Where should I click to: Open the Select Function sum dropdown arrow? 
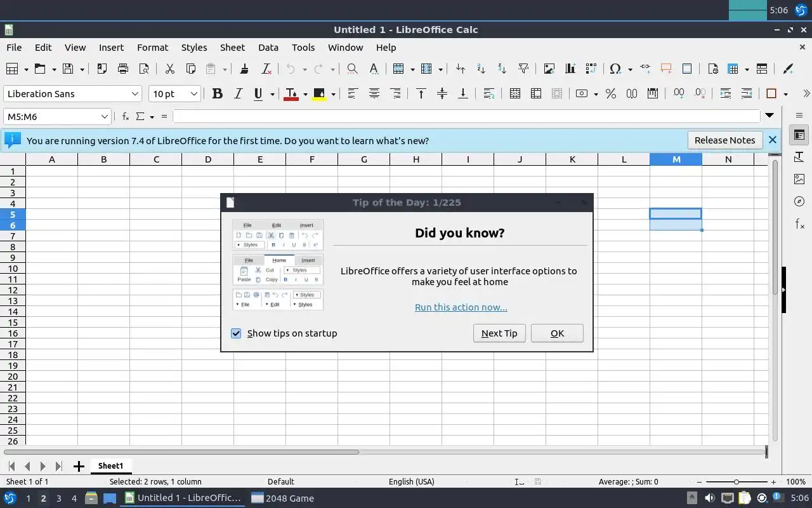click(x=152, y=117)
